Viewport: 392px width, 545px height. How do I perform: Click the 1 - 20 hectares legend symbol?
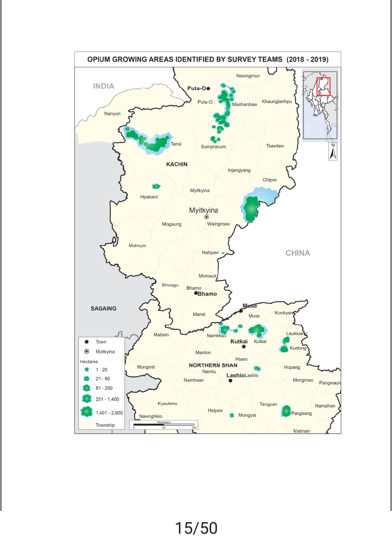(x=87, y=370)
